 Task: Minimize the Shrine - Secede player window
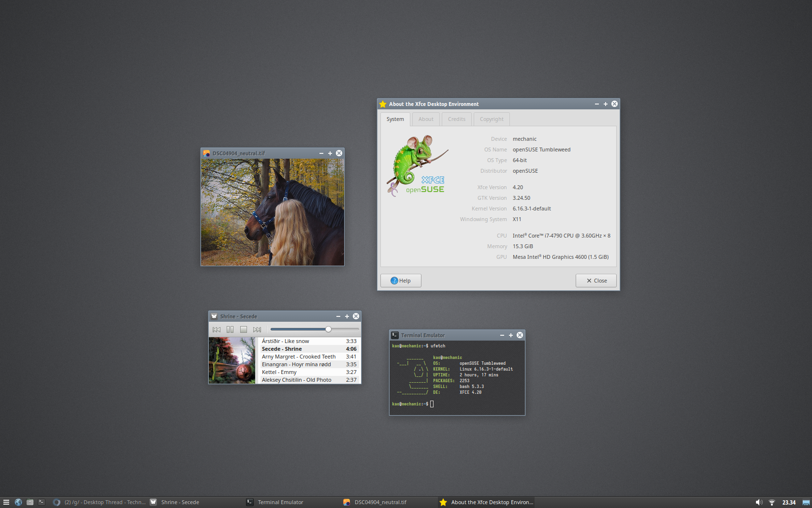click(338, 316)
